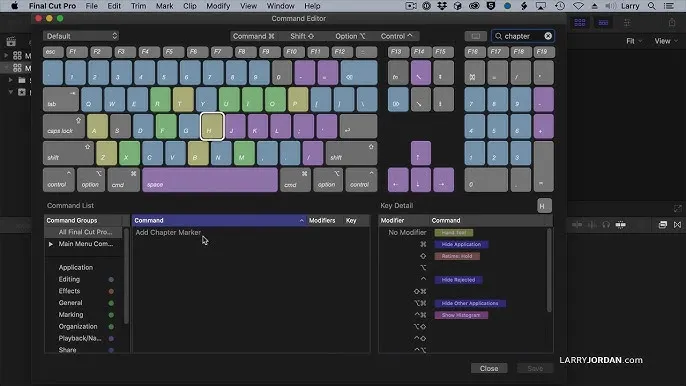
Task: Toggle the Control modifier button
Action: pos(396,36)
